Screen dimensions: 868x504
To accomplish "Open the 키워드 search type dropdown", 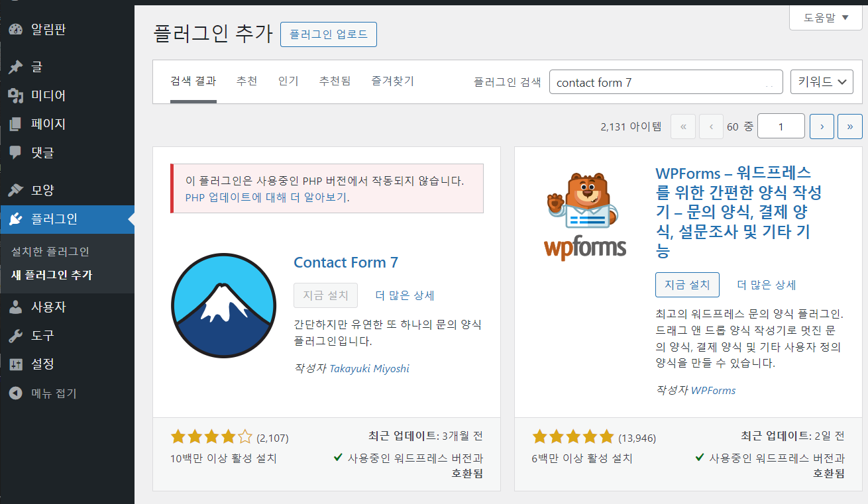I will coord(822,82).
